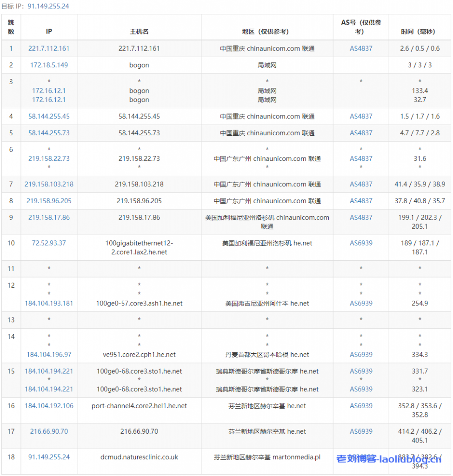Open the 184.104.192.106 Helsinki hop link

click(49, 406)
